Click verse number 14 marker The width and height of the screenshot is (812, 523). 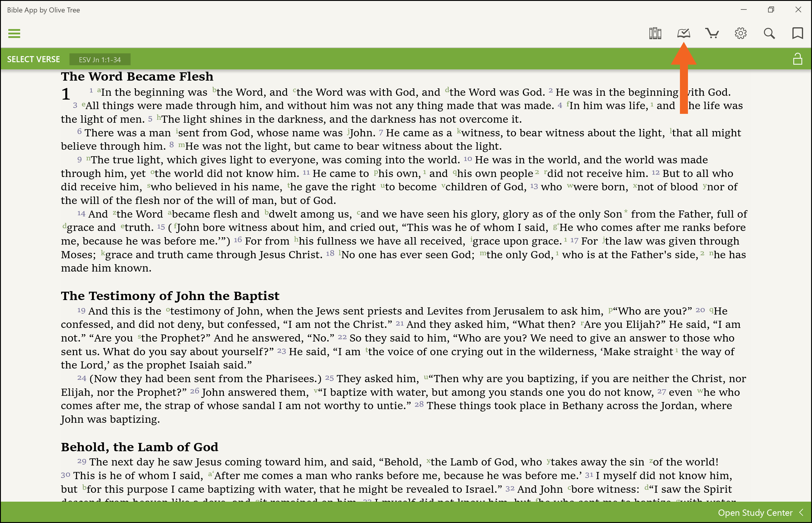81,213
